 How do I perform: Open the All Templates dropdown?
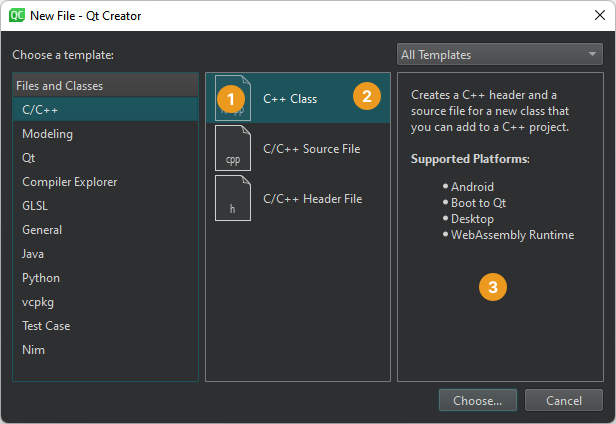[x=498, y=55]
